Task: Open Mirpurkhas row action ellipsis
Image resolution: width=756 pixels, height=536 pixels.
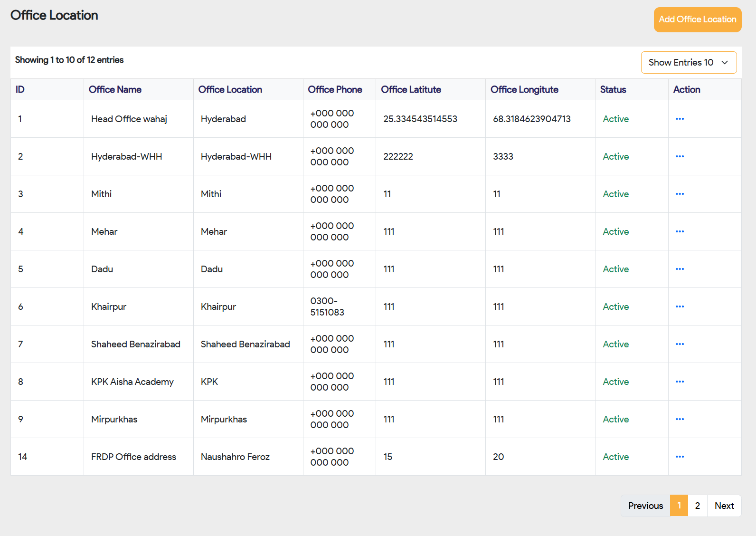Action: pos(680,419)
